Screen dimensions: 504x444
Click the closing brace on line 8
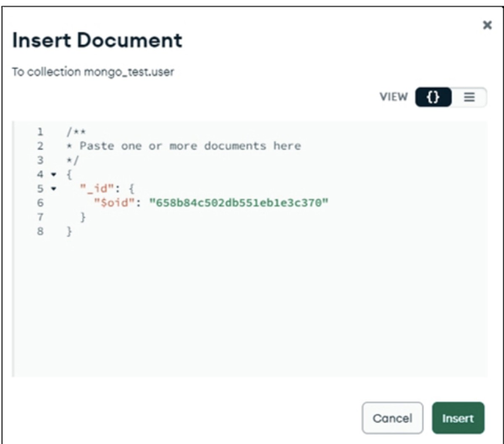(x=69, y=231)
